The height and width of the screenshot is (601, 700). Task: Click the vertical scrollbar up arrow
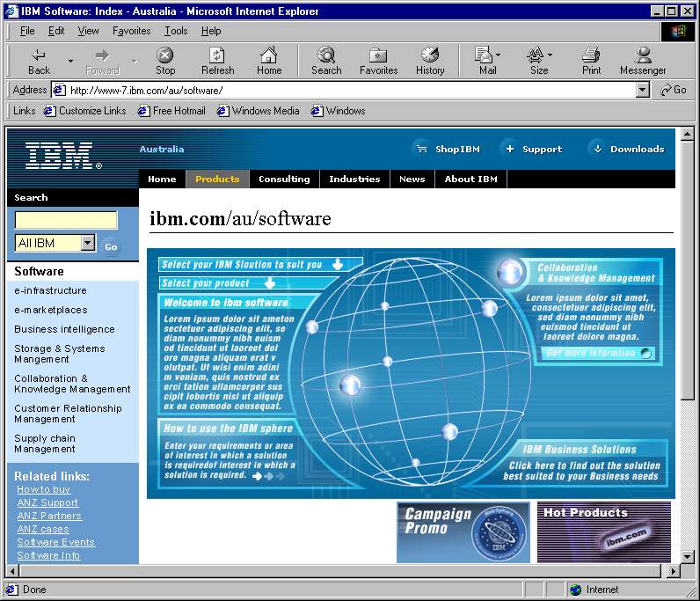(x=687, y=134)
